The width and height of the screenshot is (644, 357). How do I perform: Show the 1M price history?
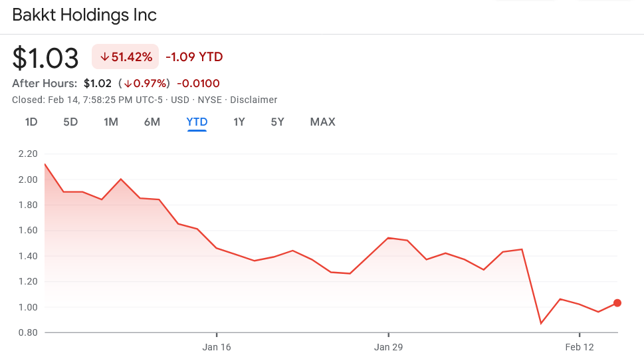[111, 122]
